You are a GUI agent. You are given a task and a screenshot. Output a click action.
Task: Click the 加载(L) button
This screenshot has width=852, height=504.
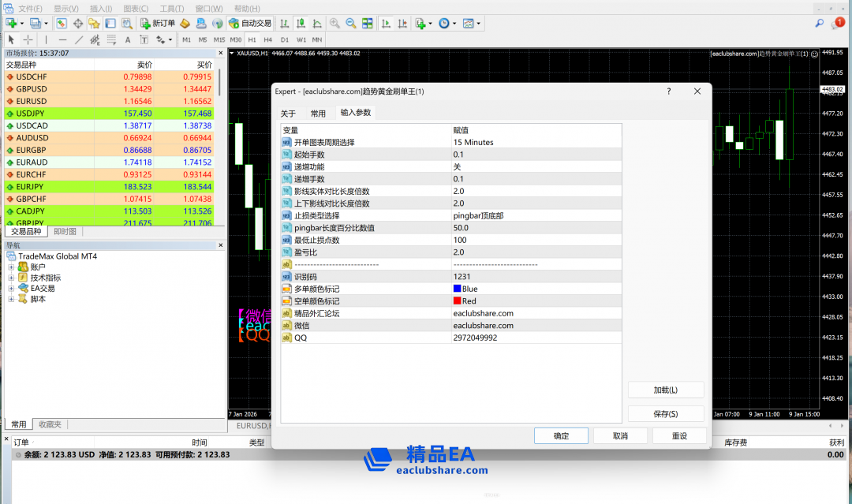(x=665, y=390)
